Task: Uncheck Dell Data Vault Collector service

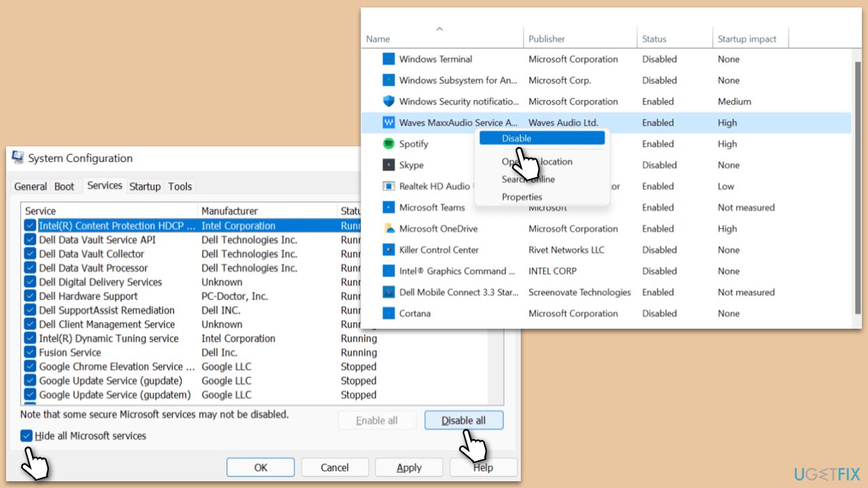Action: (x=30, y=254)
